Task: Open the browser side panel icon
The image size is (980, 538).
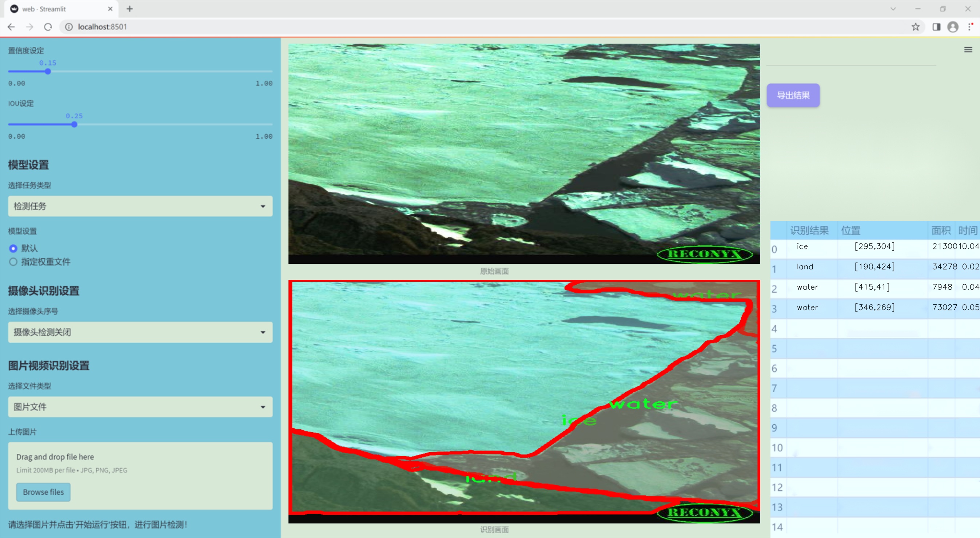Action: pos(936,27)
